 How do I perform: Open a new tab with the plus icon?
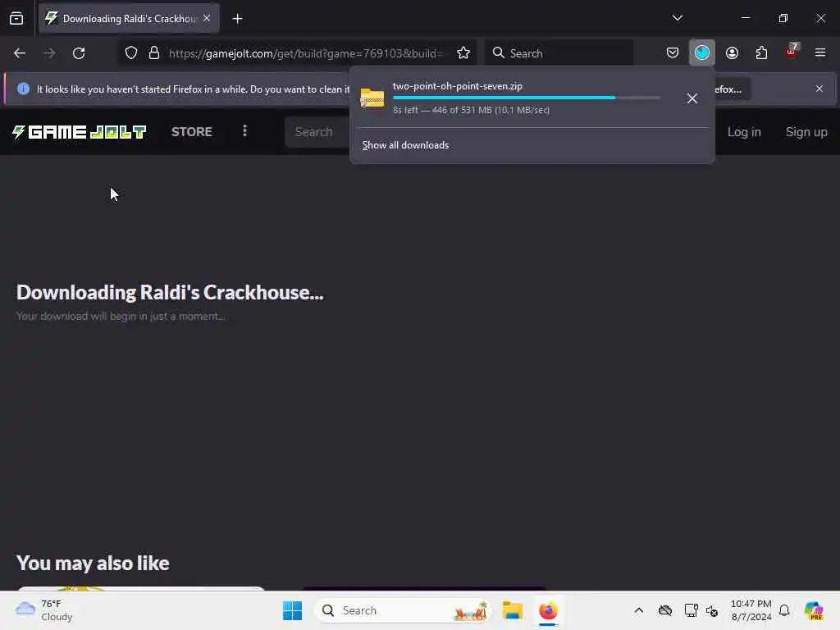[237, 19]
